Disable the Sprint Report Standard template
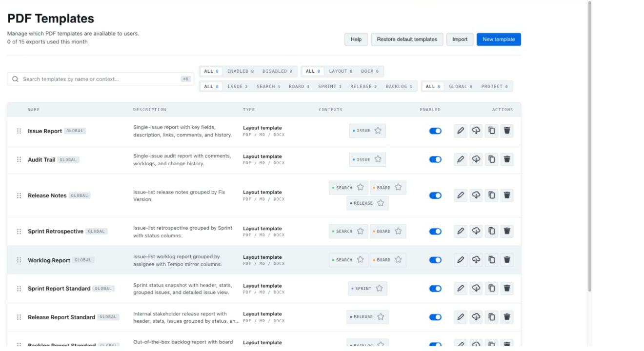 coord(435,289)
